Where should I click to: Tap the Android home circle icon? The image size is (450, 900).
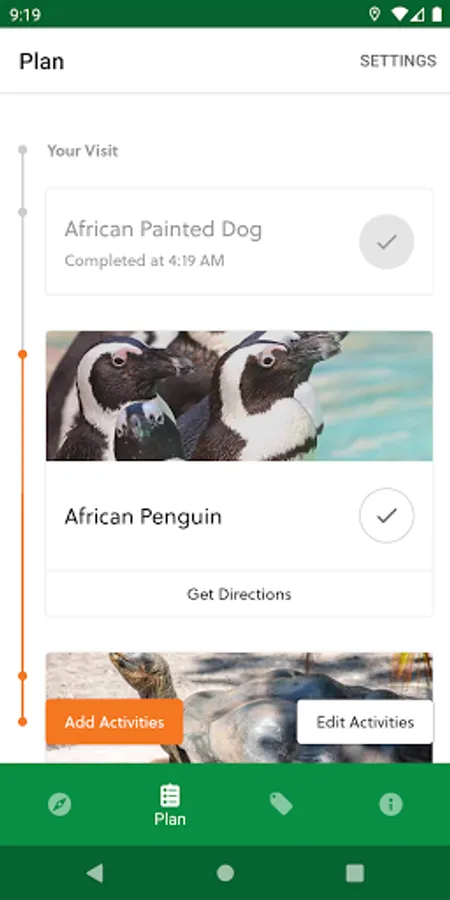[x=225, y=873]
